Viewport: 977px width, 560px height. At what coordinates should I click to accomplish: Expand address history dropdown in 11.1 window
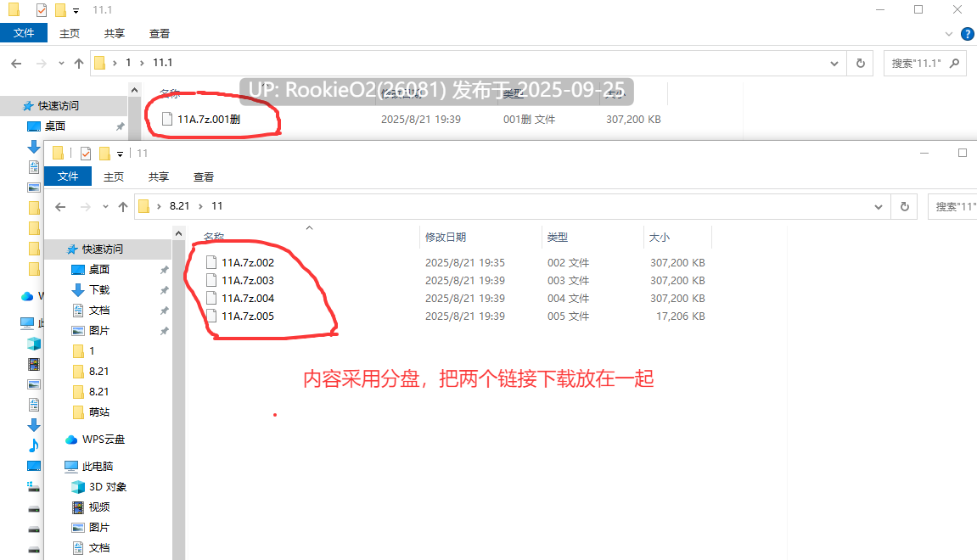(x=834, y=64)
